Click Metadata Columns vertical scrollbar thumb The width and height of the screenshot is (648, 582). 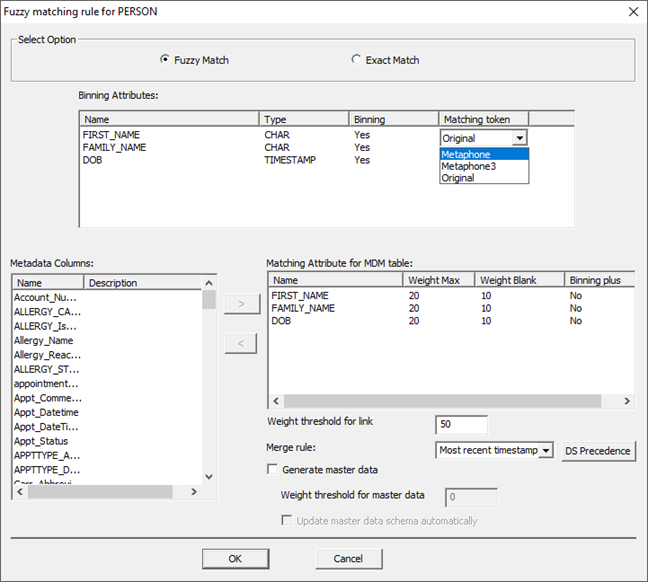pos(209,300)
